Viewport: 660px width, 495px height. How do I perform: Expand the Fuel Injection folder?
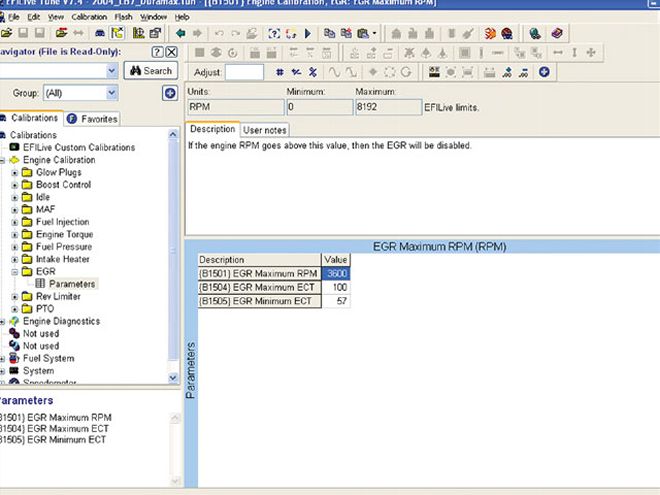coord(14,222)
